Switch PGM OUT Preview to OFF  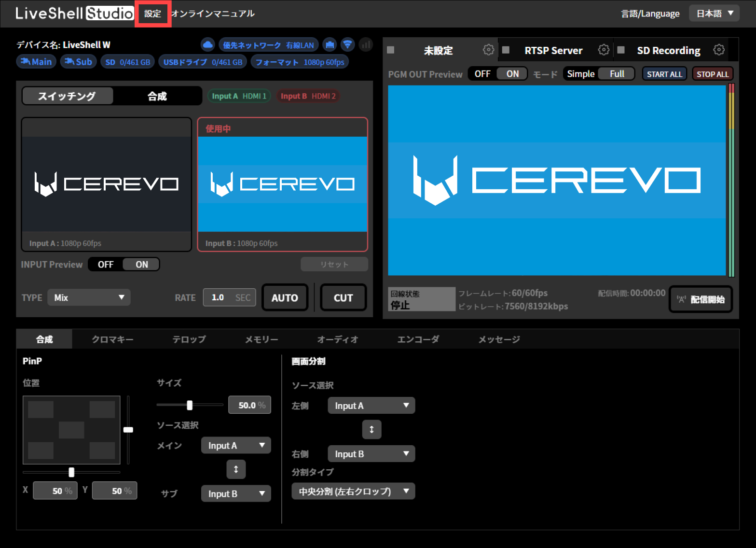(x=482, y=73)
